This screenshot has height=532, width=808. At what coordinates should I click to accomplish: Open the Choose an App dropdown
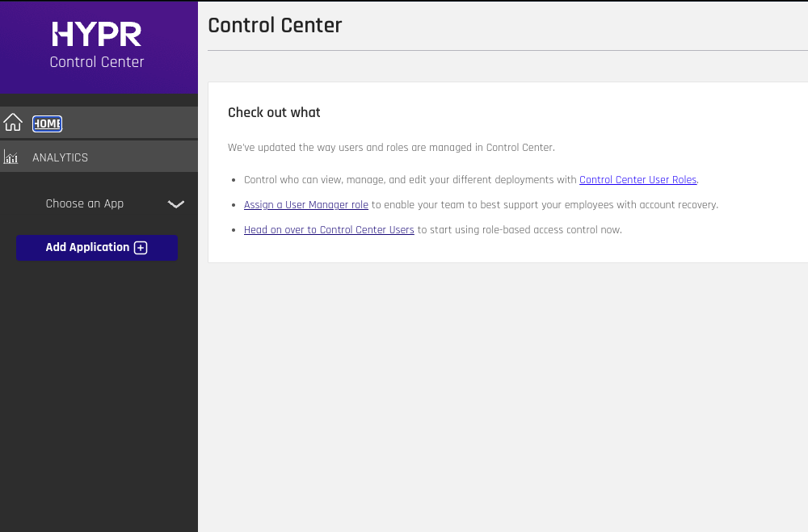point(99,204)
